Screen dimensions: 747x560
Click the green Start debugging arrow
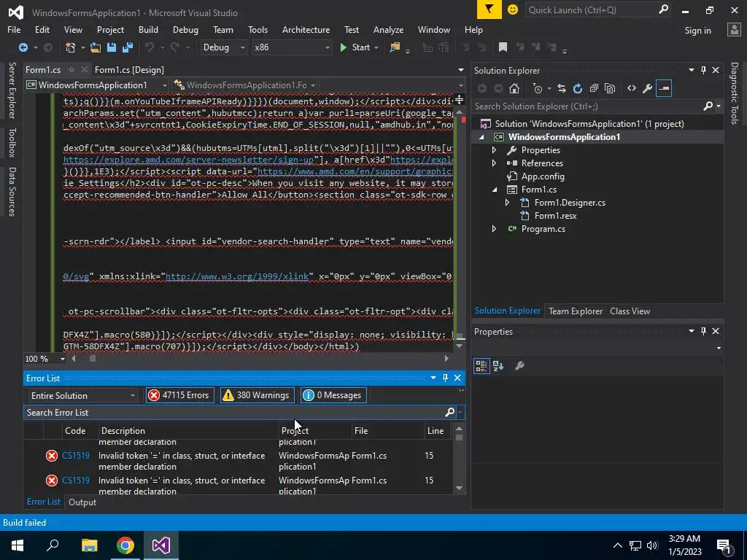tap(343, 47)
